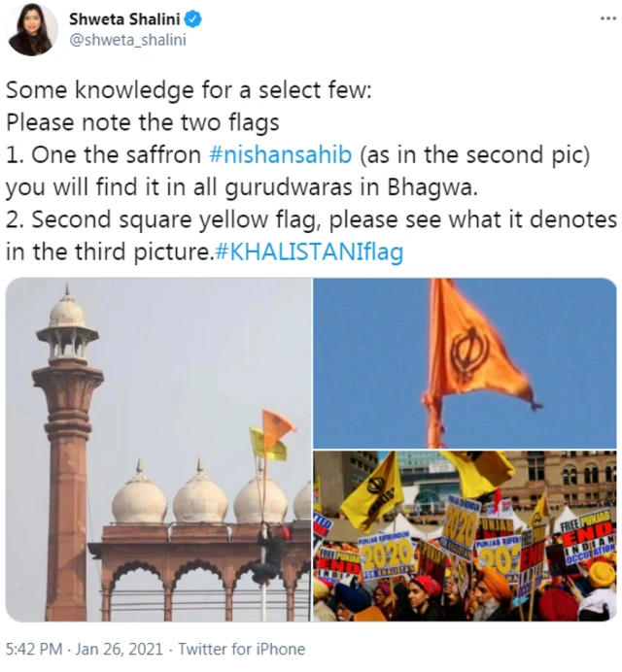Click the Jan 26, 2021 date

tap(120, 649)
